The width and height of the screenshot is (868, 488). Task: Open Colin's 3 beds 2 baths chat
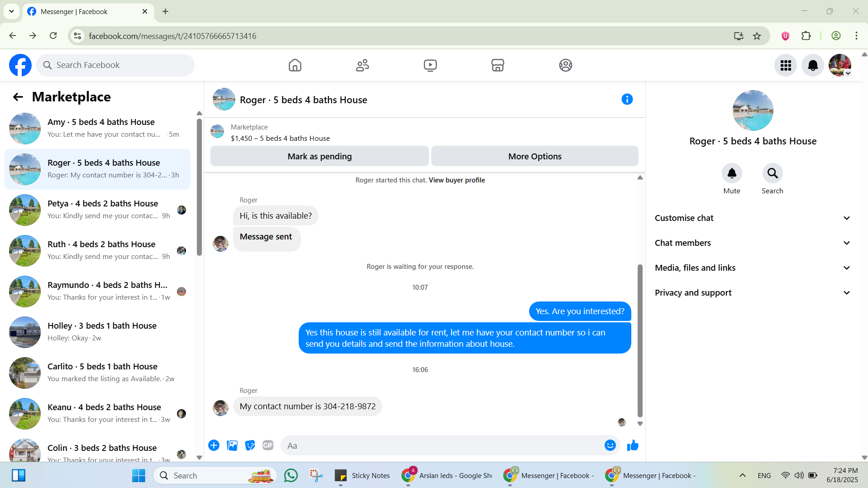[x=97, y=449]
